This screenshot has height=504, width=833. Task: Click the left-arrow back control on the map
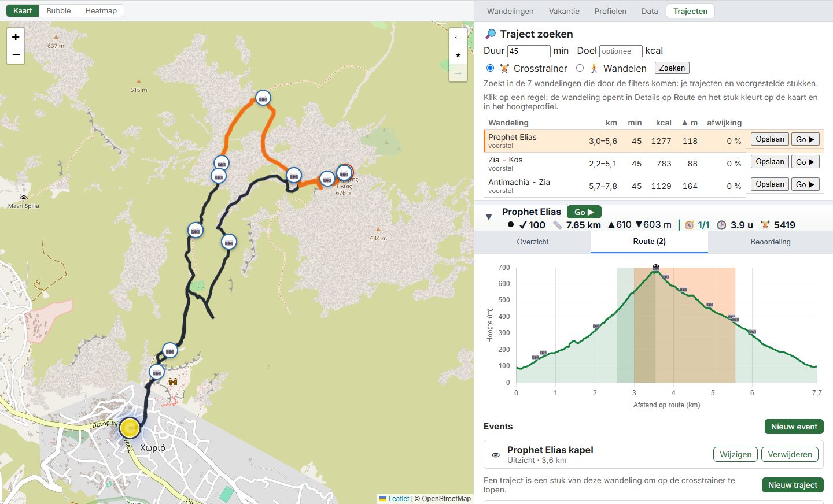click(x=458, y=38)
